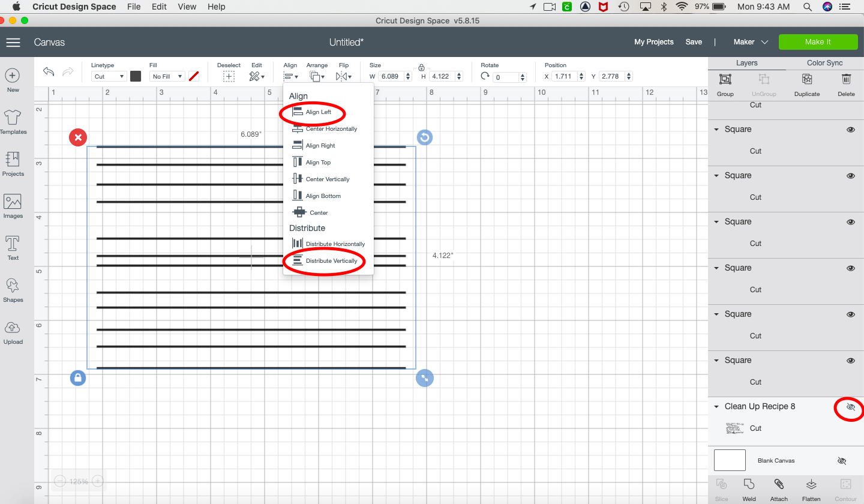Image resolution: width=864 pixels, height=504 pixels.
Task: Open the View menu in the macOS menu bar
Action: point(187,7)
